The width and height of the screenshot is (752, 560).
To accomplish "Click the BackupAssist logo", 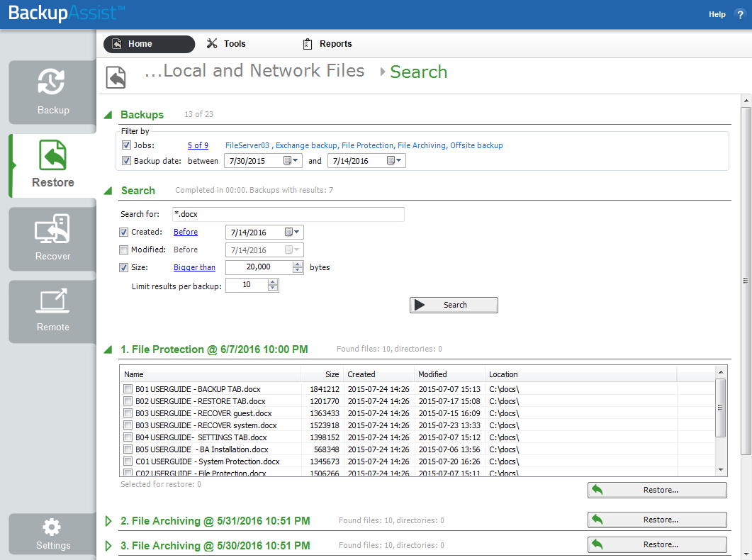I will [67, 13].
